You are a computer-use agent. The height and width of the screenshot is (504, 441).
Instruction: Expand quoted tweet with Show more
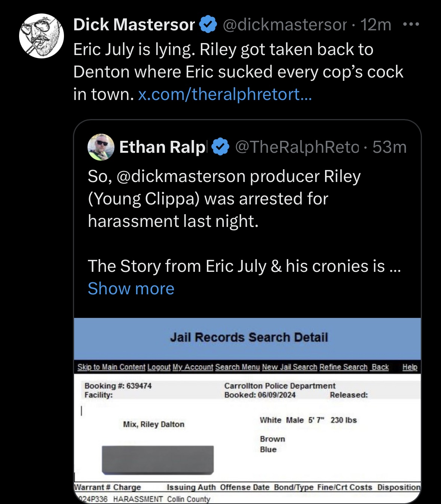pos(131,289)
